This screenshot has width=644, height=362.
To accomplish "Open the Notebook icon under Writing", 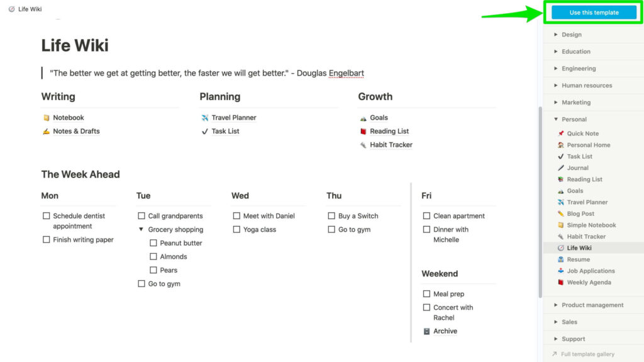I will point(46,118).
